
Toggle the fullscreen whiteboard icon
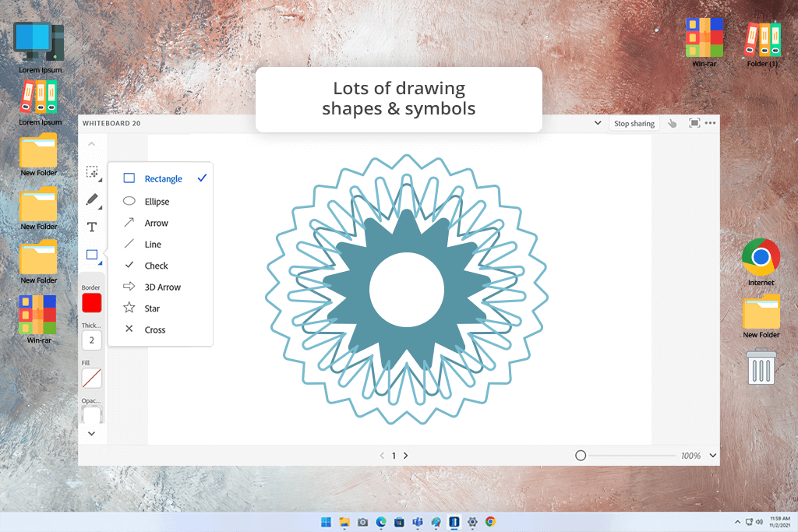click(x=694, y=123)
